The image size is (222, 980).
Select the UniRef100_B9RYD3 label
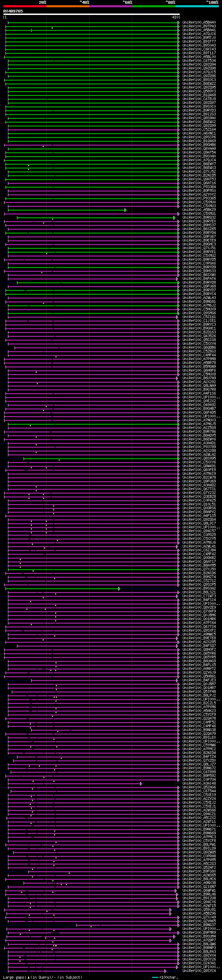pos(199,110)
